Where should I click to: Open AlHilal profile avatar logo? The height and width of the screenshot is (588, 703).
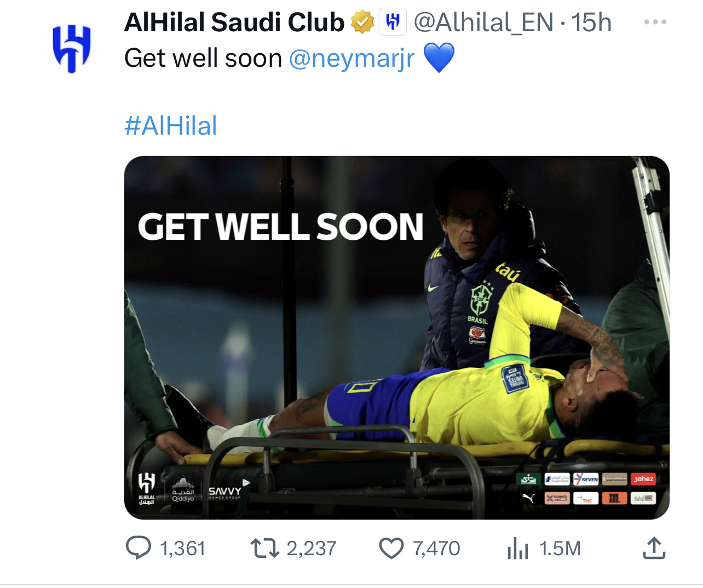(x=72, y=49)
